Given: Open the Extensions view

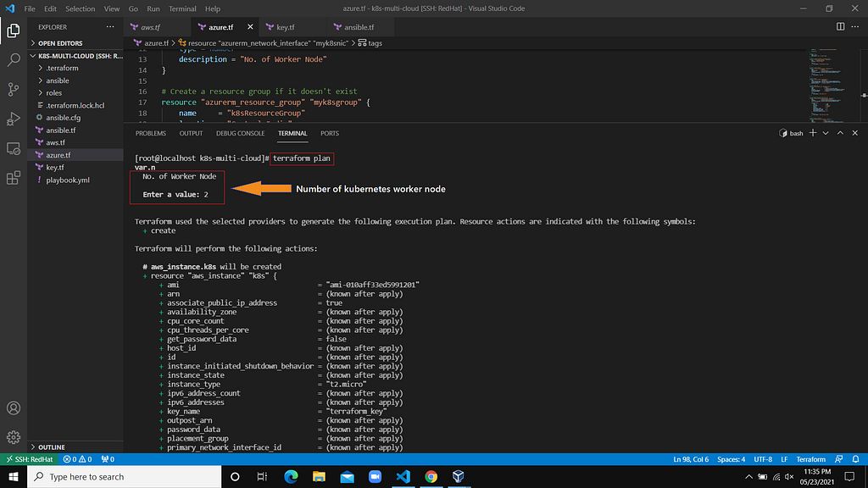Looking at the screenshot, I should pyautogui.click(x=14, y=178).
